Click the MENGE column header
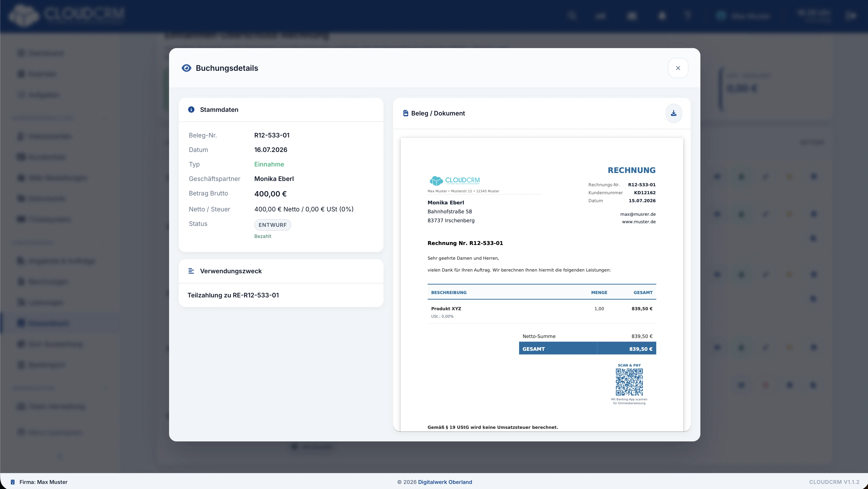The width and height of the screenshot is (868, 489). pyautogui.click(x=599, y=293)
